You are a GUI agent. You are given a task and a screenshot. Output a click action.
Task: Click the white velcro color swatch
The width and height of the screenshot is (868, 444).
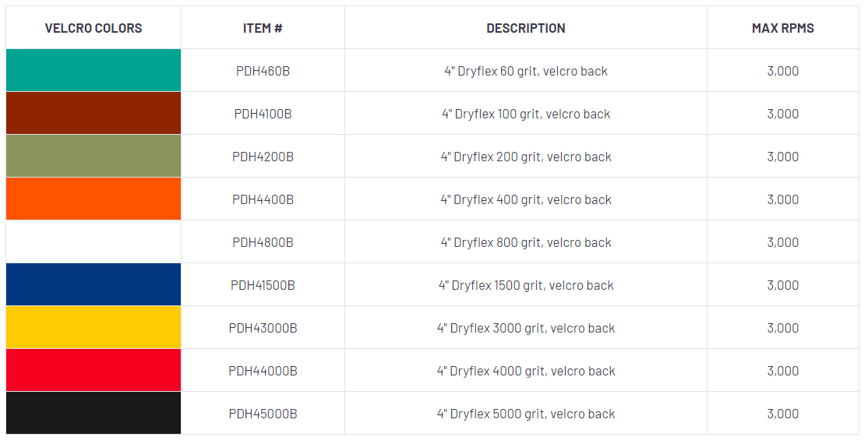94,242
